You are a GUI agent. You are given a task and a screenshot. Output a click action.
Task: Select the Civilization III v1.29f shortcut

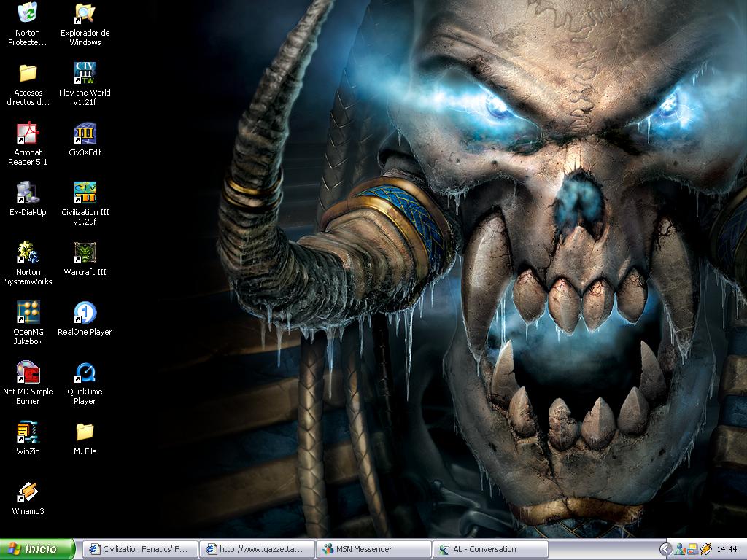(85, 192)
